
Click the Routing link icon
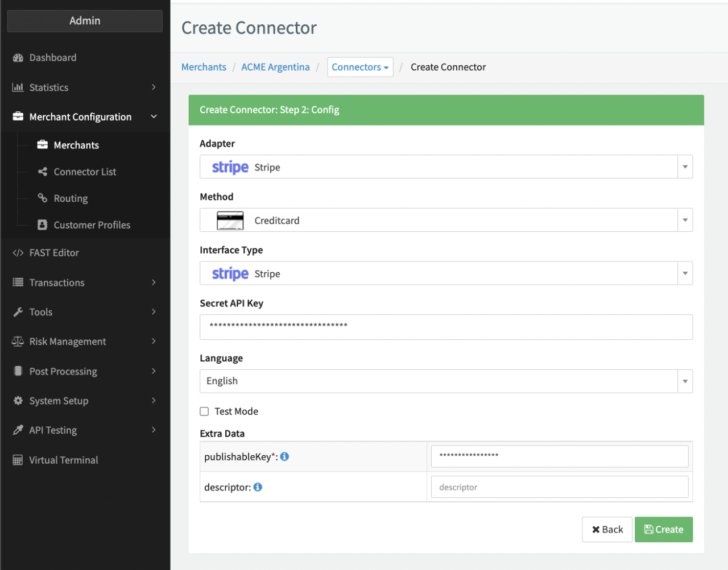[x=42, y=198]
